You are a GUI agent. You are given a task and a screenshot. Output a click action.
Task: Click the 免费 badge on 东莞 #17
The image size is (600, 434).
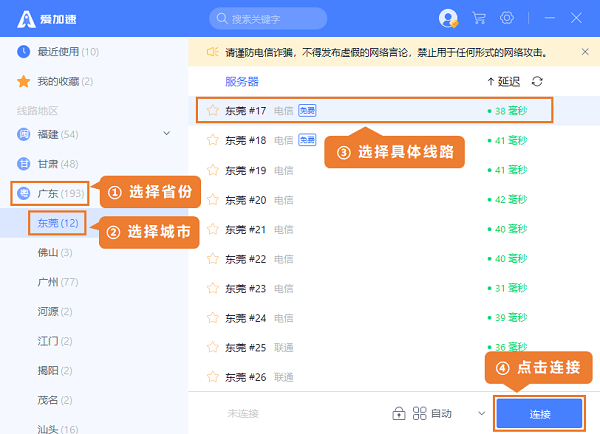point(307,111)
